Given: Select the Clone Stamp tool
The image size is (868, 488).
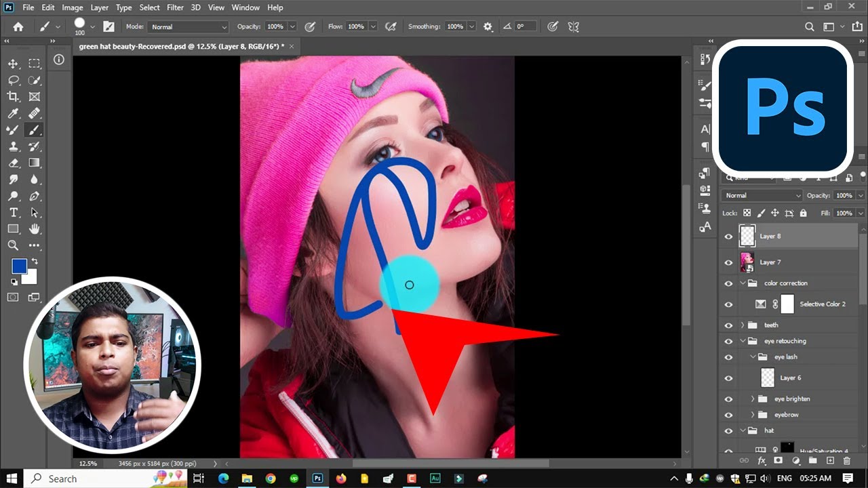Looking at the screenshot, I should [x=13, y=146].
